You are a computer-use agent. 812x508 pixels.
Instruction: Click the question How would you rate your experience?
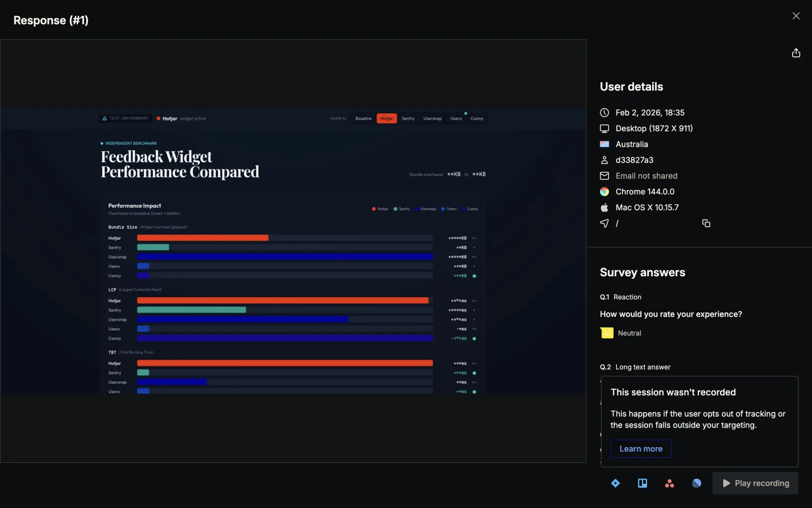point(671,314)
